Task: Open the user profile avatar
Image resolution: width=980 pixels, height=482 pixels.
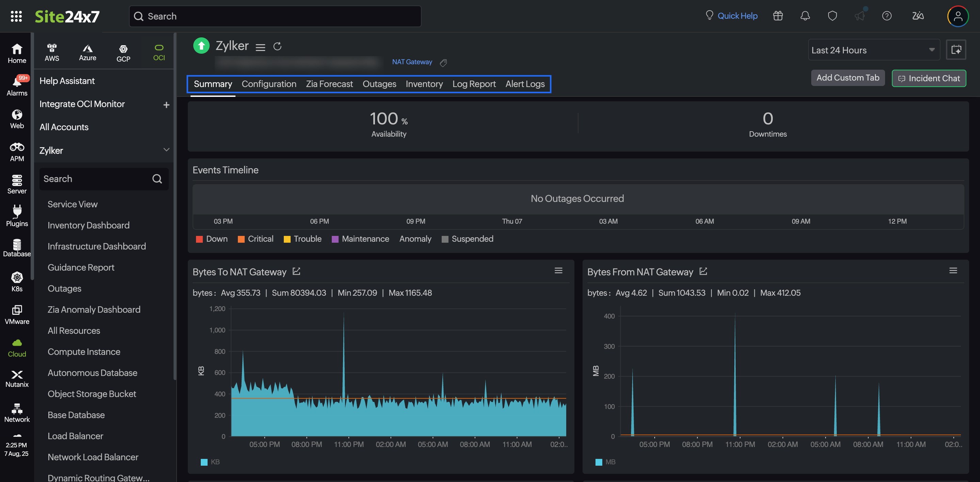Action: click(x=958, y=16)
